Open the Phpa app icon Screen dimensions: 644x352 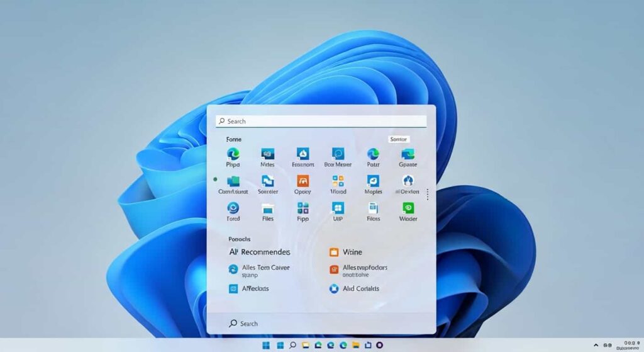[x=233, y=154]
